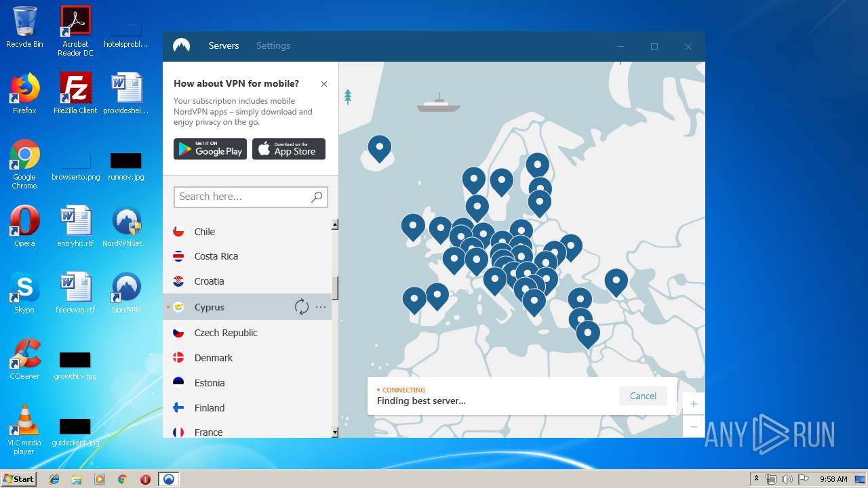Screen dimensions: 868x488
Task: Select the entryhit.rtf desktop file
Action: [75, 226]
